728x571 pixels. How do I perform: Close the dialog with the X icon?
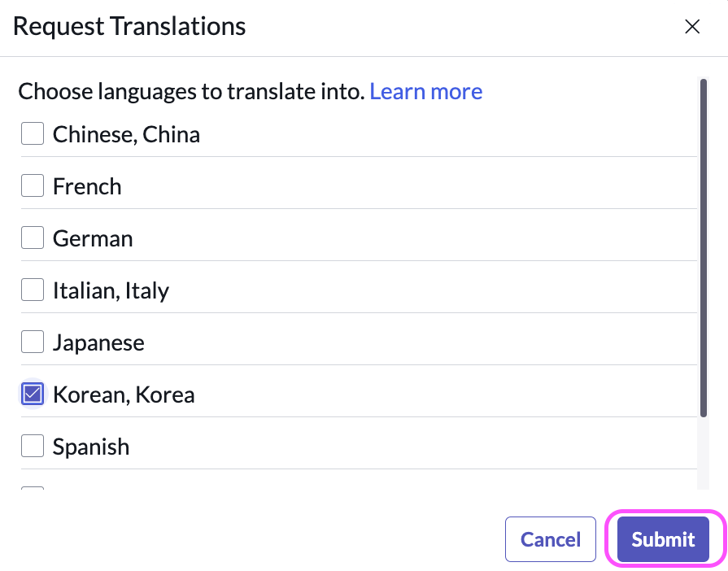[x=692, y=26]
